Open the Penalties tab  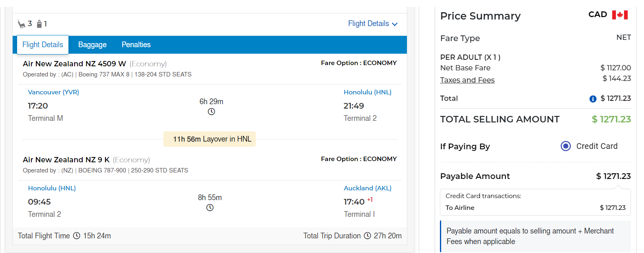[136, 45]
